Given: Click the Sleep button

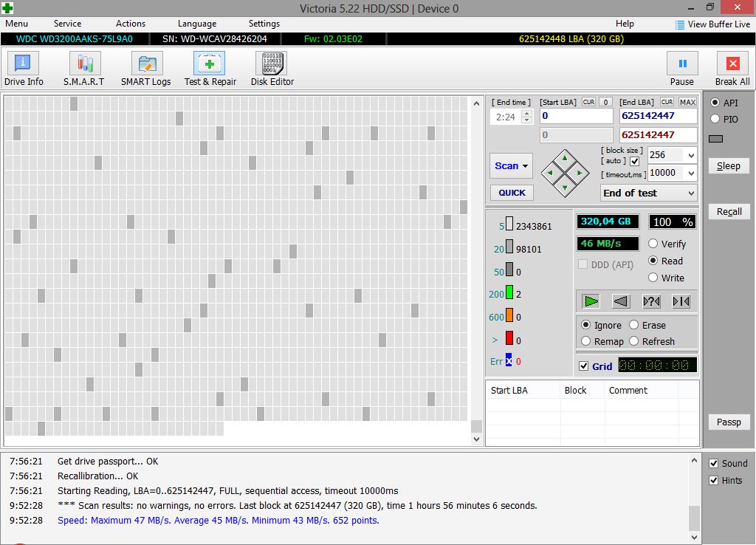Looking at the screenshot, I should [729, 166].
